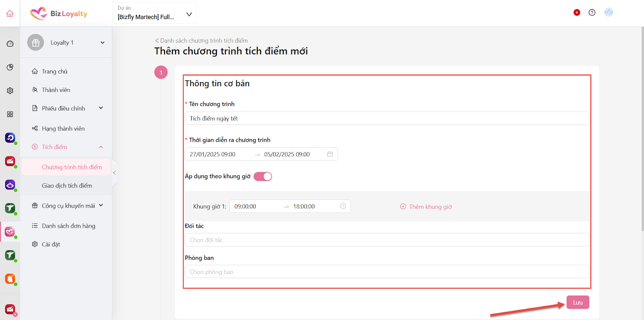
Task: Click the Loyalty 1 gift avatar icon
Action: click(x=35, y=42)
